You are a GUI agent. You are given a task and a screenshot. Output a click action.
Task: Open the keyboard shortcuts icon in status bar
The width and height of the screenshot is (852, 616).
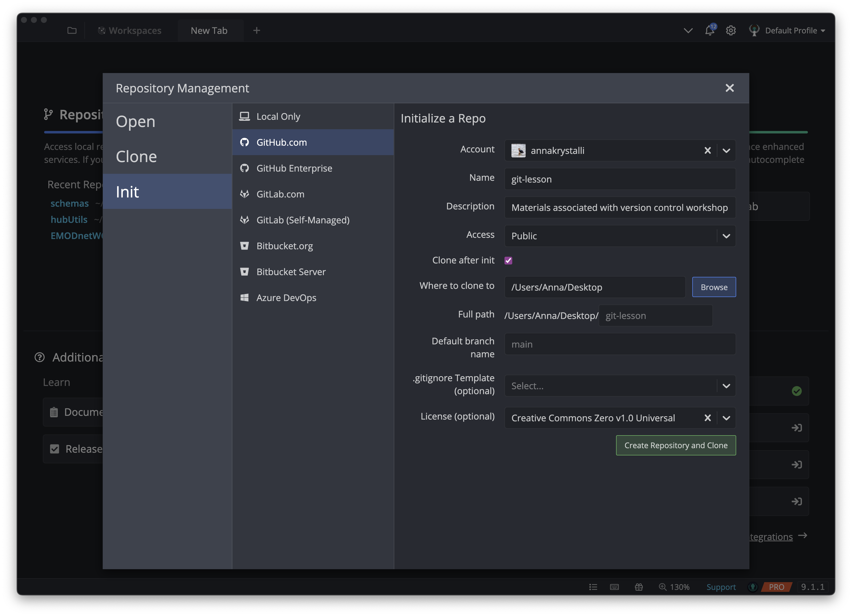614,587
